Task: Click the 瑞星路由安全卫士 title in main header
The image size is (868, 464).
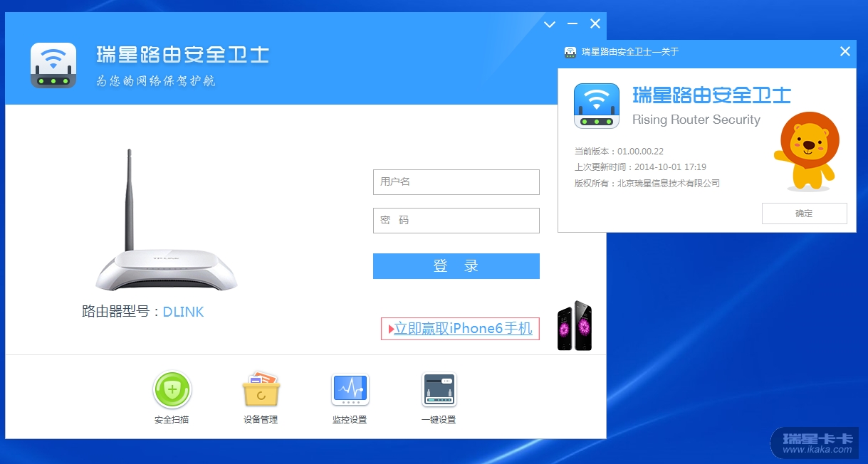Action: click(x=183, y=54)
